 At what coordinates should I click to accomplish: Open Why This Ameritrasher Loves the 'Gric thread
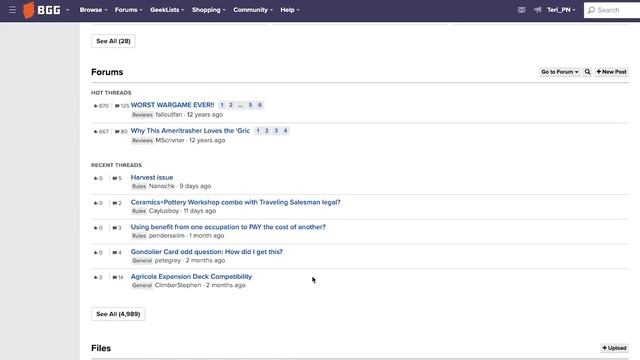(190, 131)
